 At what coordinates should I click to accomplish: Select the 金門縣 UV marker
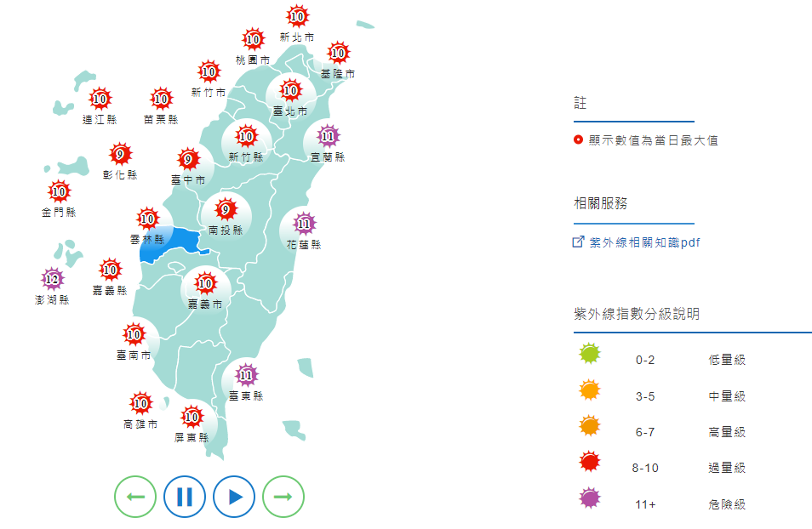pyautogui.click(x=60, y=191)
